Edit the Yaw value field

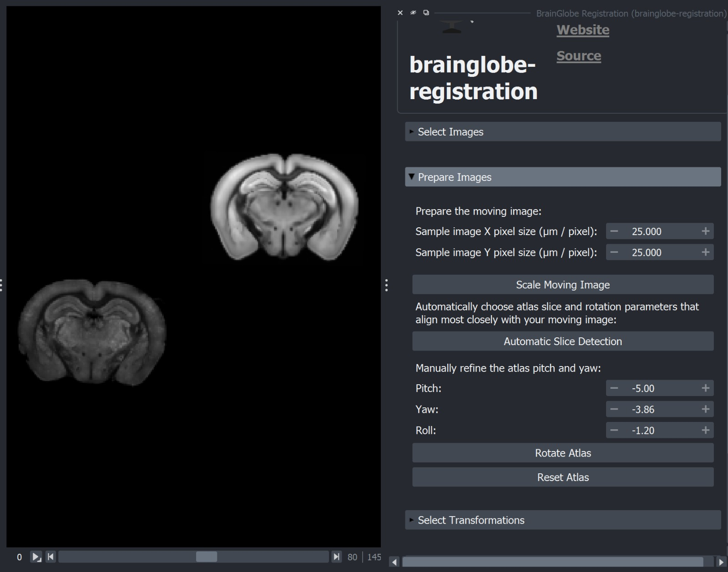click(x=660, y=409)
